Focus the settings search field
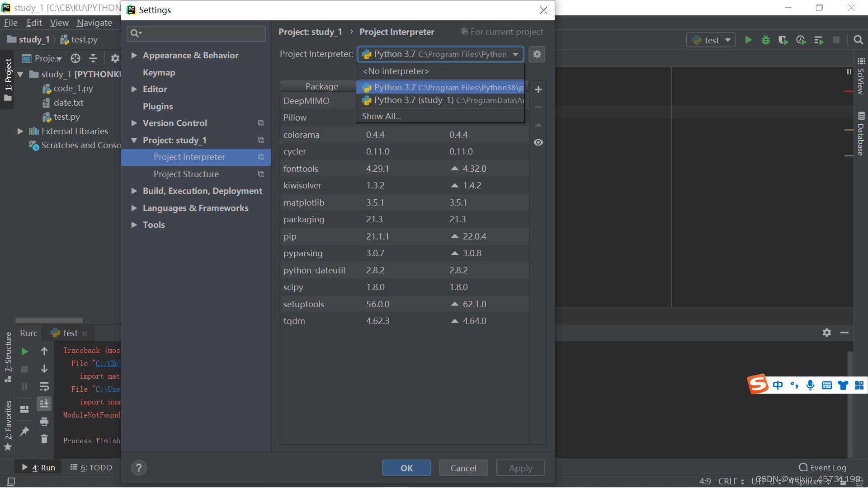 point(196,33)
